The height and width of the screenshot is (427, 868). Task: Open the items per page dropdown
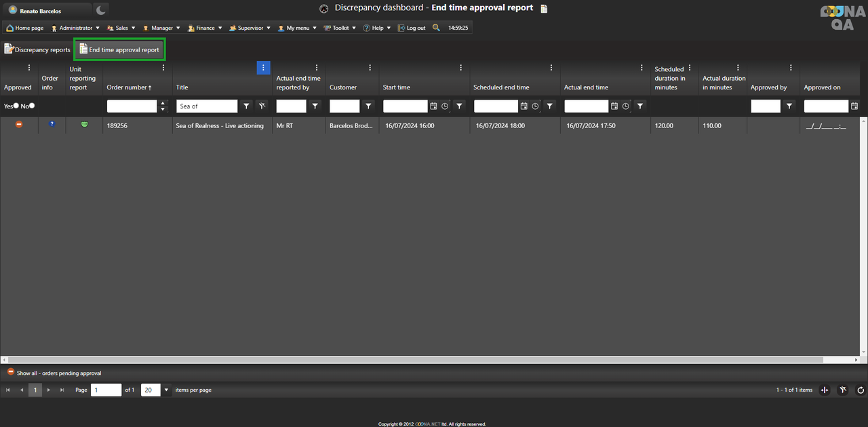pyautogui.click(x=165, y=390)
